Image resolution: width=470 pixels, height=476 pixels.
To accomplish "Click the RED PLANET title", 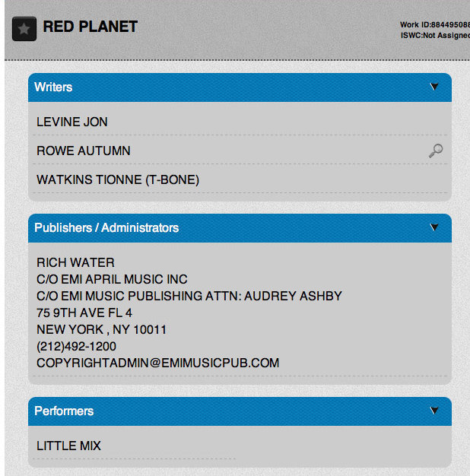I will pyautogui.click(x=91, y=27).
